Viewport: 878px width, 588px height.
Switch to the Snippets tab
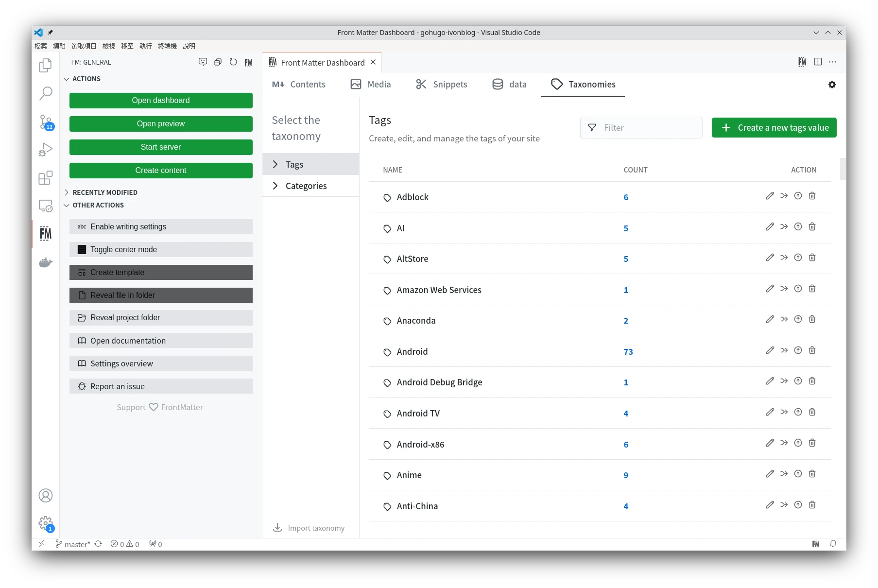[x=441, y=85]
